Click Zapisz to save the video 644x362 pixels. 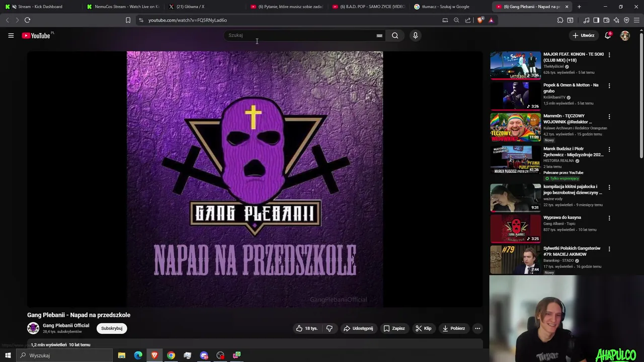click(x=394, y=328)
